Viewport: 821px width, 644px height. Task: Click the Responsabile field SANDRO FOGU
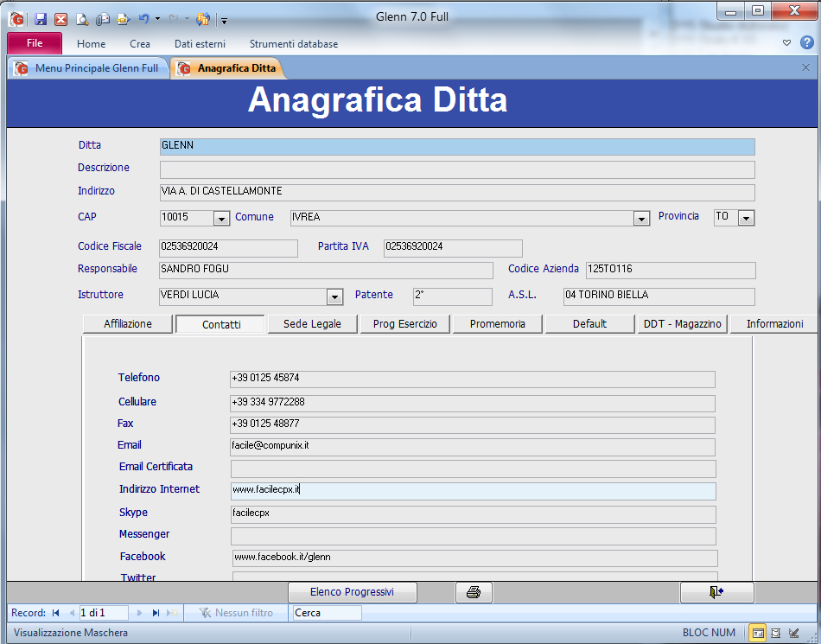(326, 271)
